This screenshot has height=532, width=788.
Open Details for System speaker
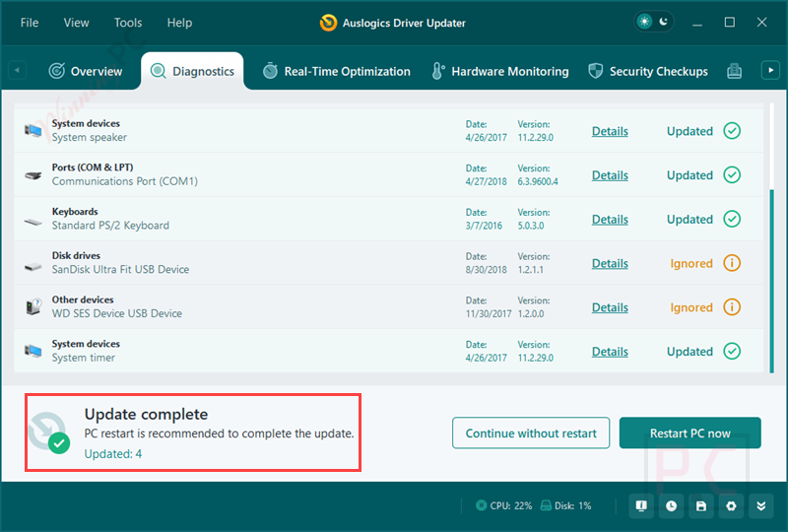tap(610, 131)
